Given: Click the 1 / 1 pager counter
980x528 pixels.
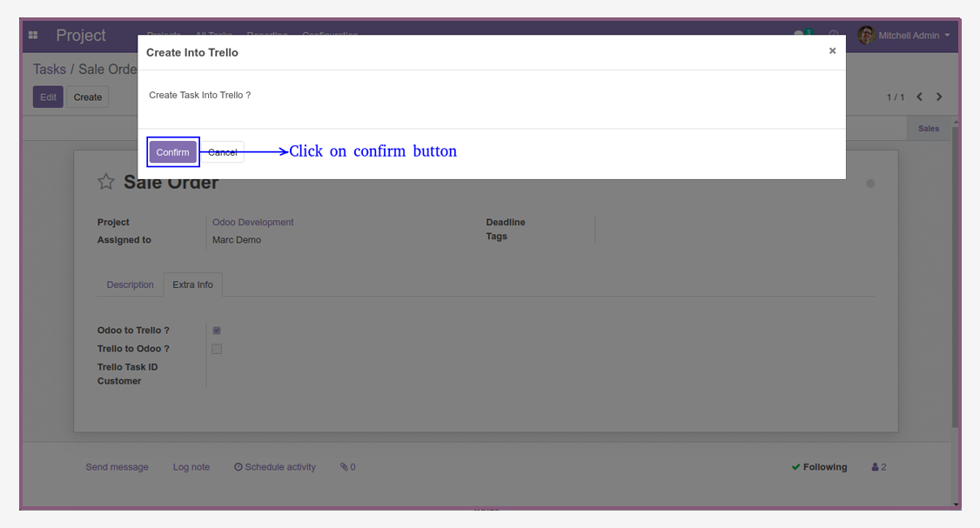Looking at the screenshot, I should coord(895,97).
